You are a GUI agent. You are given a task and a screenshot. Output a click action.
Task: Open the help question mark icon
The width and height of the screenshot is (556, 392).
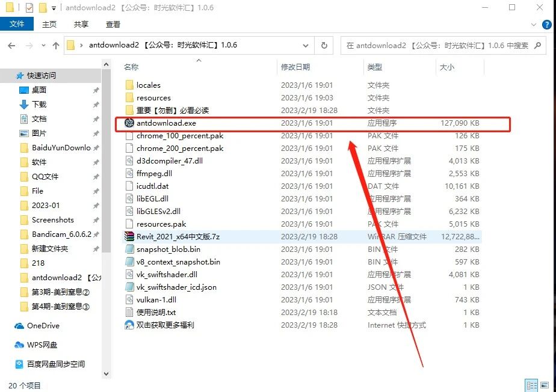(547, 25)
